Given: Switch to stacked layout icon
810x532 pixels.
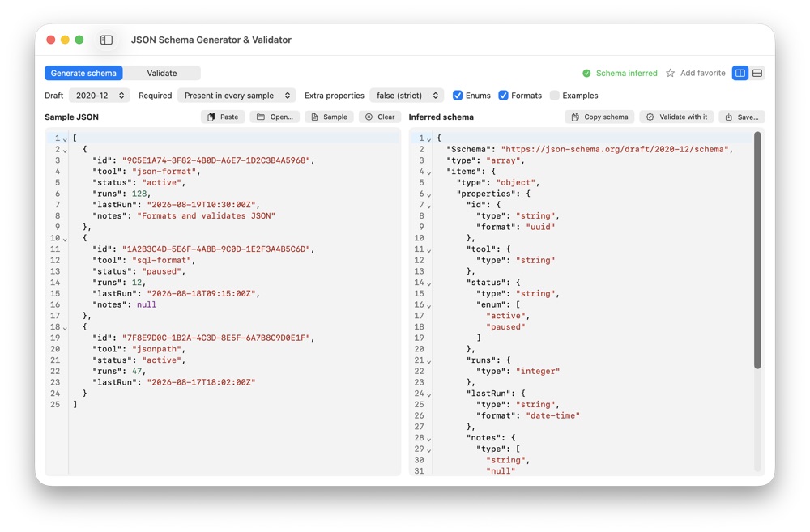Looking at the screenshot, I should tap(757, 74).
